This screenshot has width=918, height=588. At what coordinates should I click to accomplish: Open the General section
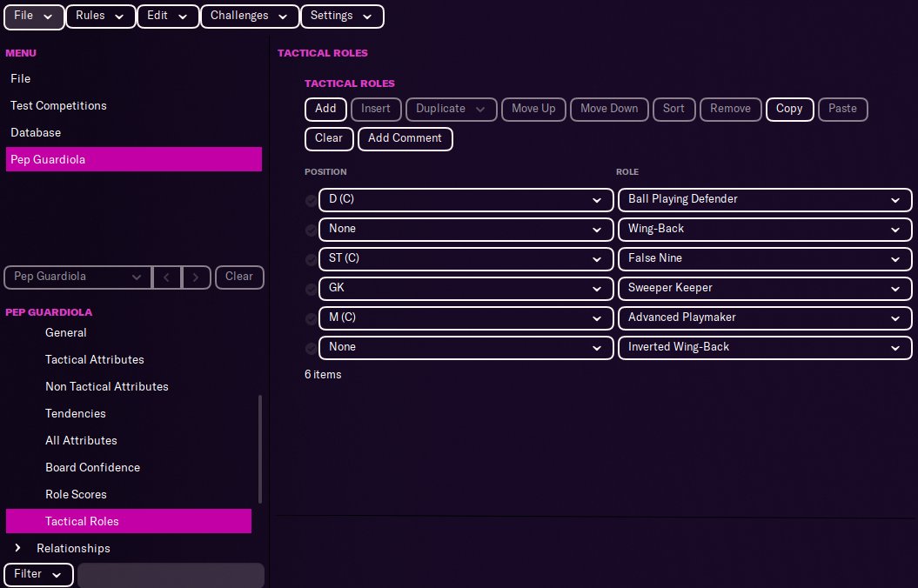click(65, 332)
